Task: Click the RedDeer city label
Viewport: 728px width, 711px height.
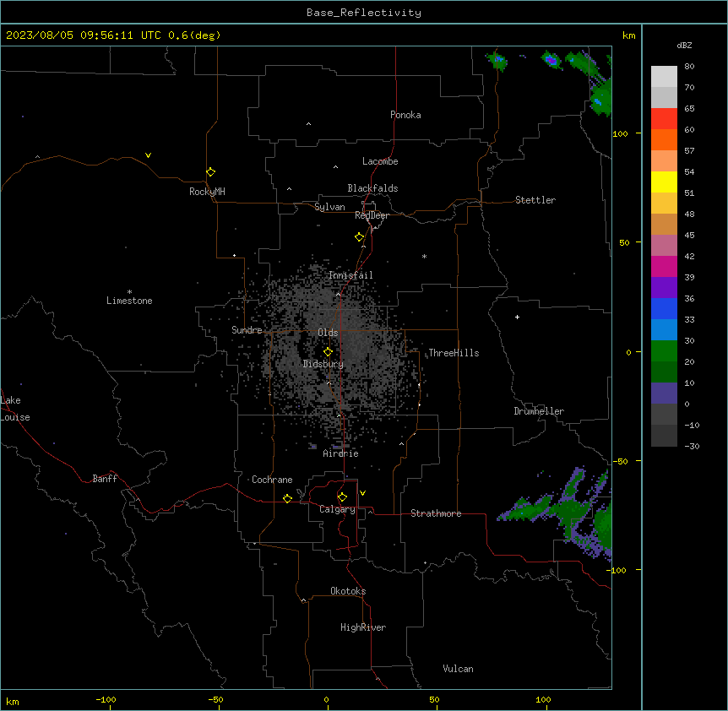Action: tap(372, 215)
